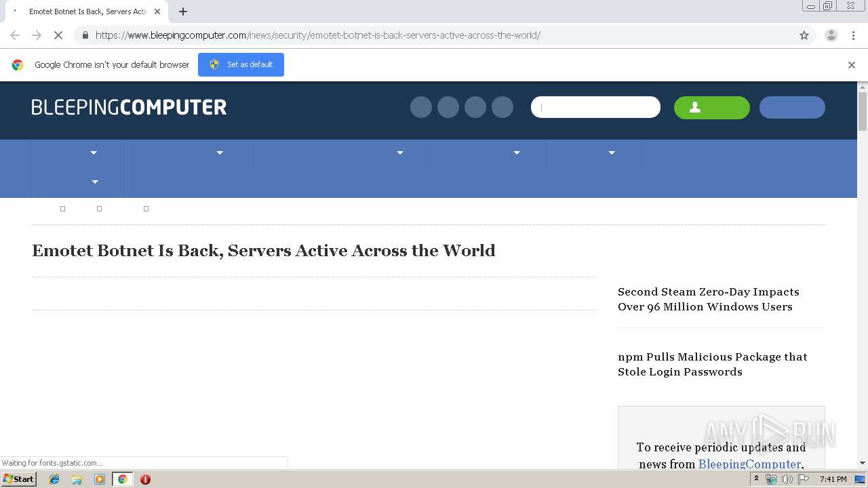Launch Internet Explorer from taskbar
The image size is (868, 488).
coord(54,479)
